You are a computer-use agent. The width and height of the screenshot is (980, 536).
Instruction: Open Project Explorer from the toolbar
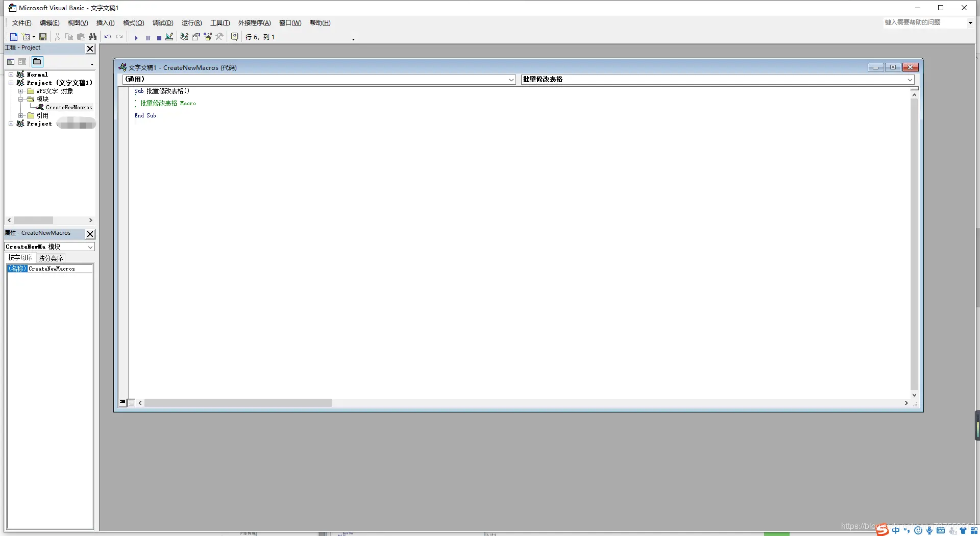(x=184, y=37)
